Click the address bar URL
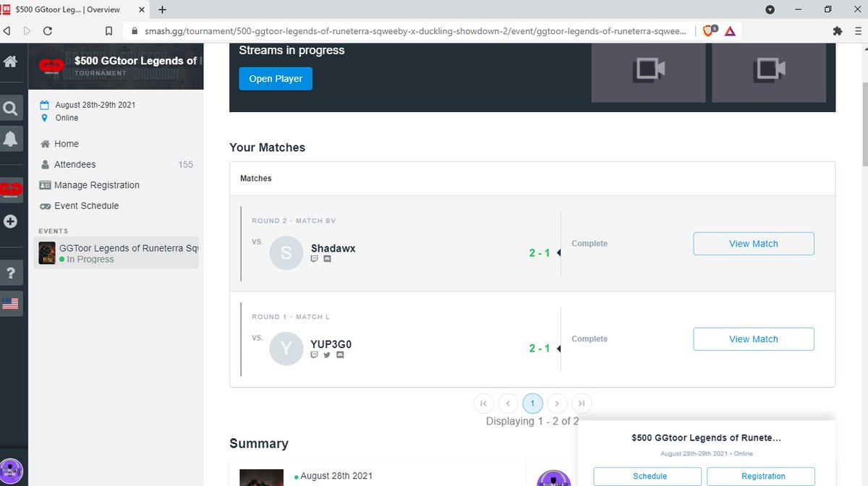The image size is (868, 486). 414,31
